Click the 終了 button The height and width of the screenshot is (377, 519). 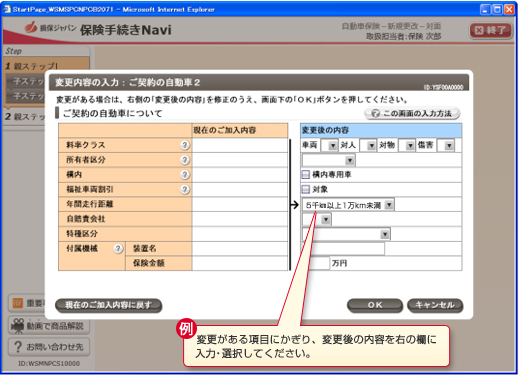click(491, 31)
